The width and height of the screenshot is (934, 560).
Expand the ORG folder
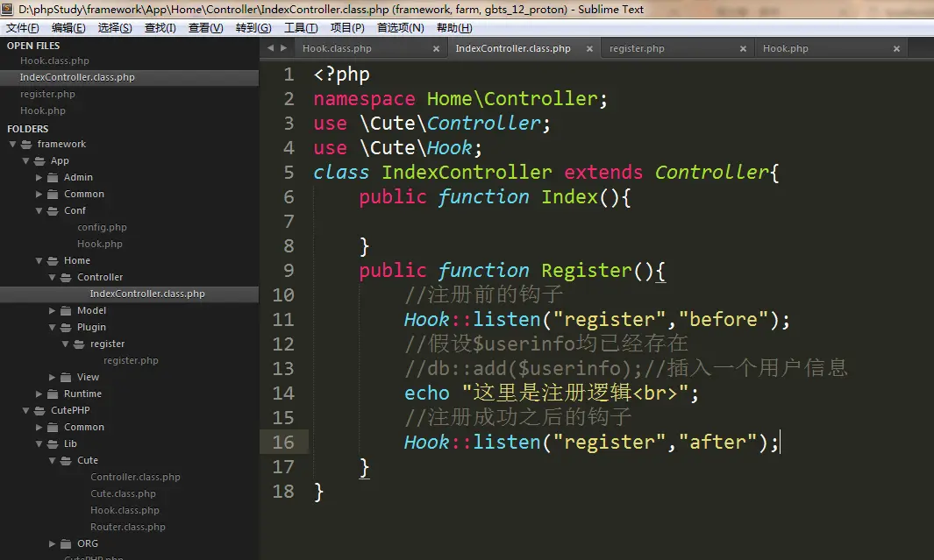52,544
